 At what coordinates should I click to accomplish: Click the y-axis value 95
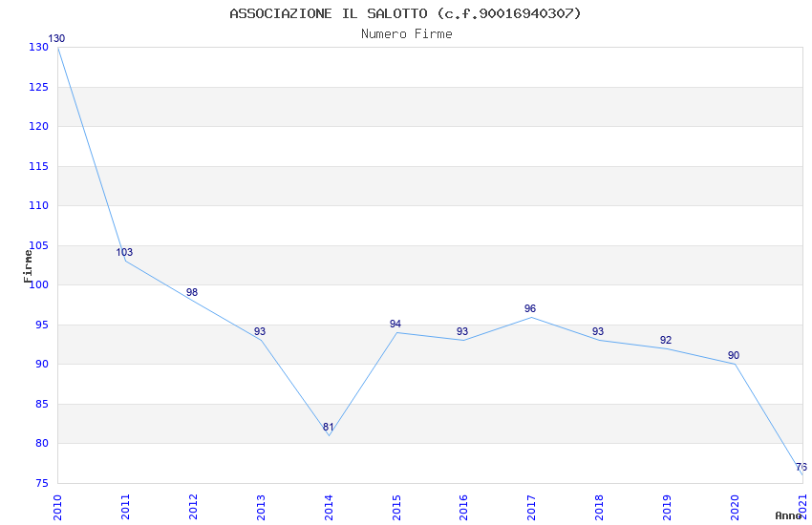click(x=42, y=325)
